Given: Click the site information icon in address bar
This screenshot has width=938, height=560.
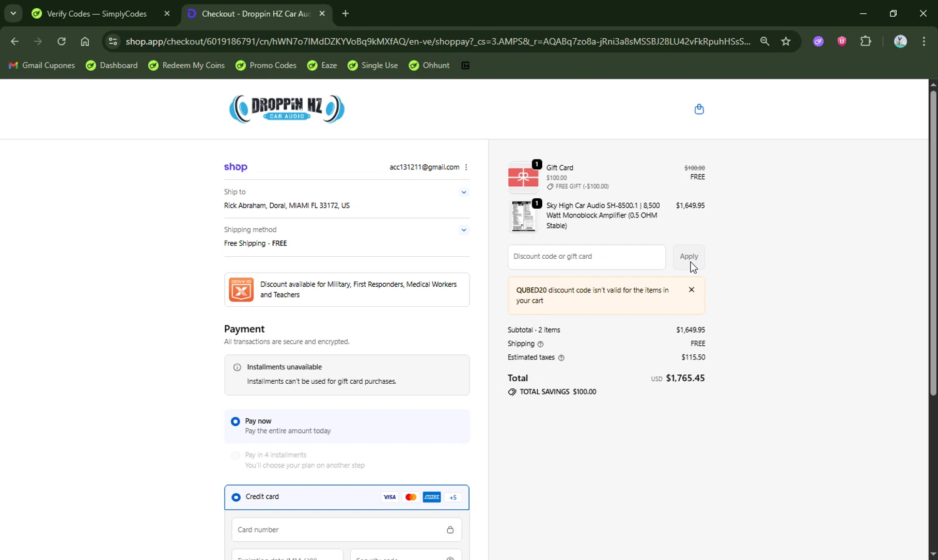Looking at the screenshot, I should (x=113, y=42).
